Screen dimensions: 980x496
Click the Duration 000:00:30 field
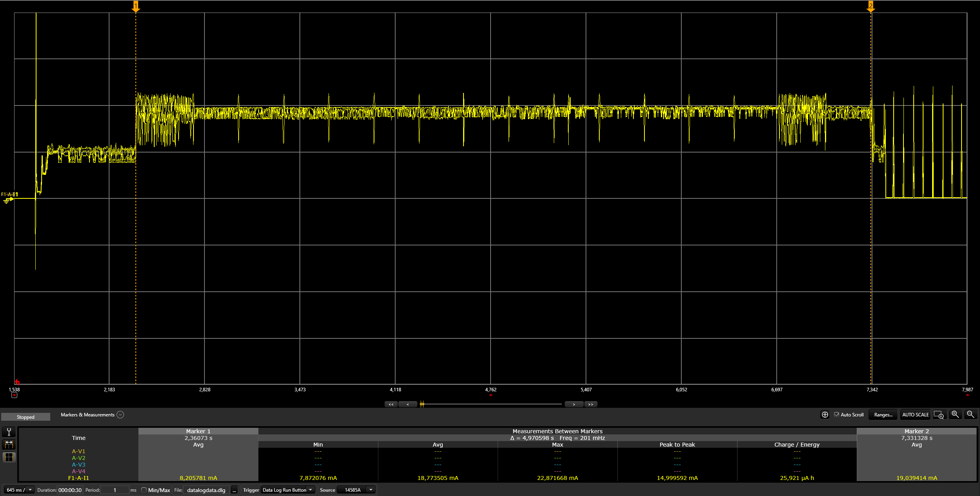coord(70,490)
